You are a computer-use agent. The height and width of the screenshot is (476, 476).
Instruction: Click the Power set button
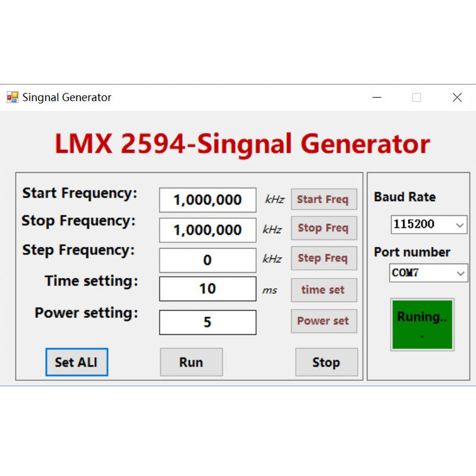[x=324, y=321]
